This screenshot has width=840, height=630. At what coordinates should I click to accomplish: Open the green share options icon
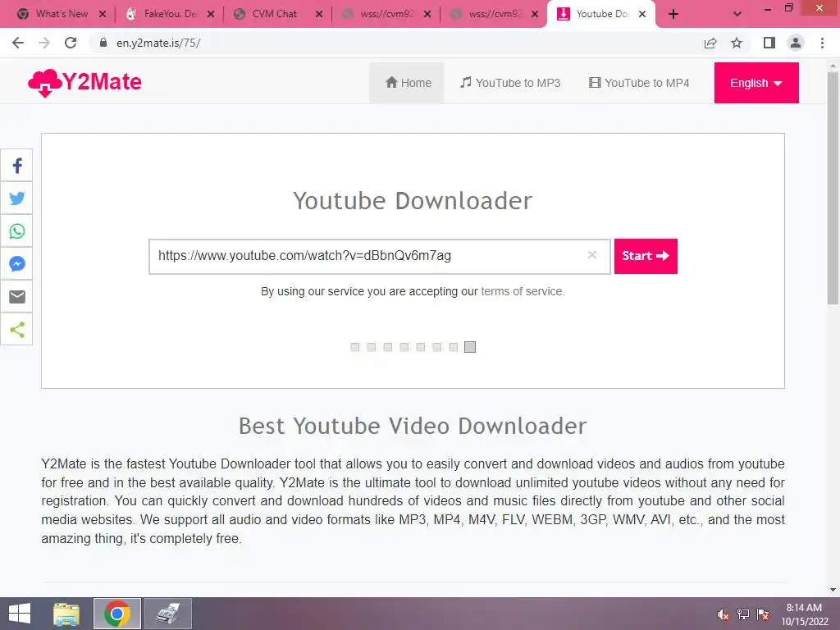pos(17,330)
